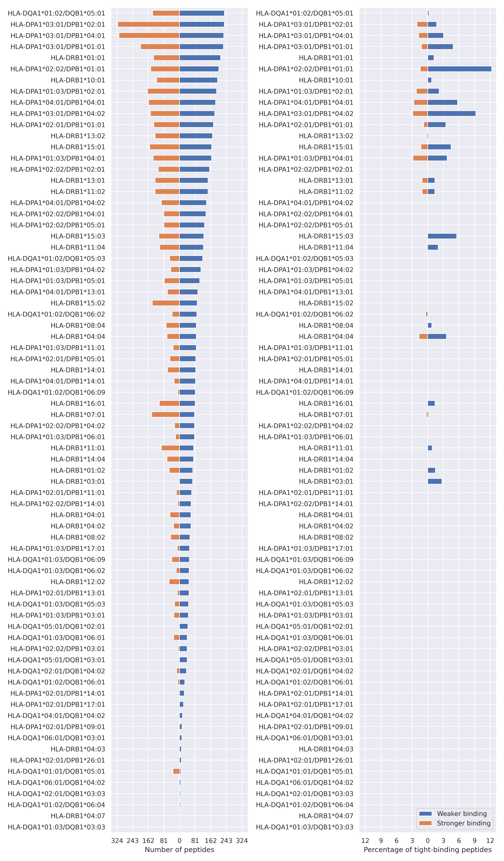Select HLA-DRB1*08:04 label in the percentage chart
Viewport: 504px width, 861px height.
[326, 325]
